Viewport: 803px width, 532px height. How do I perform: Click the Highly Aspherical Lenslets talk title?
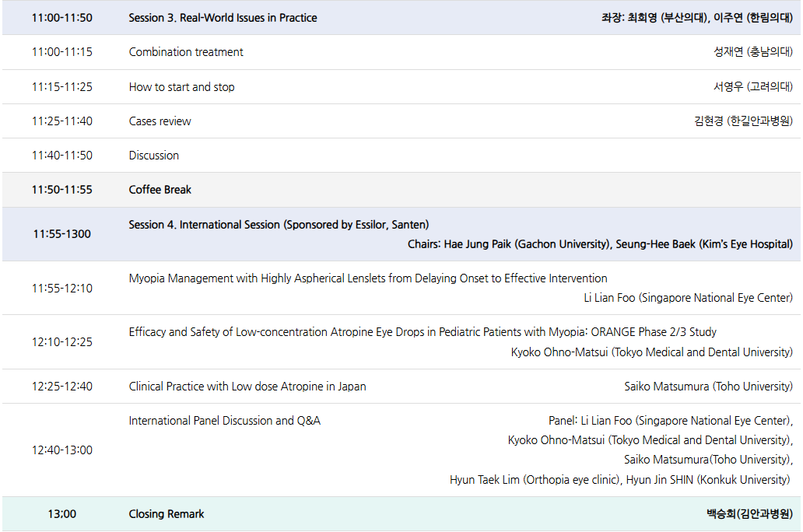(x=368, y=278)
